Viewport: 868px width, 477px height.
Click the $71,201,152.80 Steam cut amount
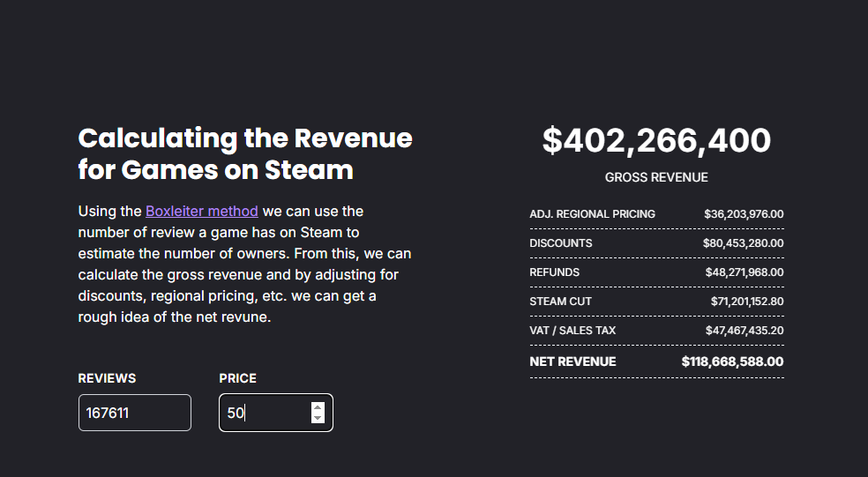tap(746, 301)
